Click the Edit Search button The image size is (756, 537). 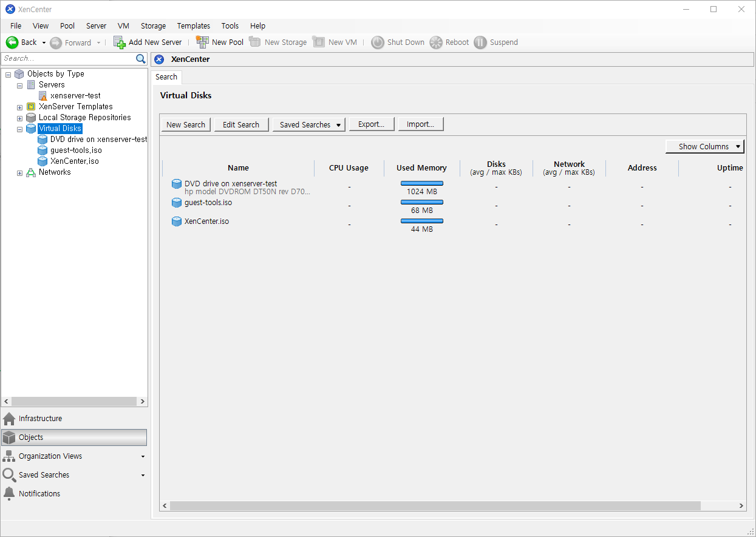pyautogui.click(x=241, y=124)
